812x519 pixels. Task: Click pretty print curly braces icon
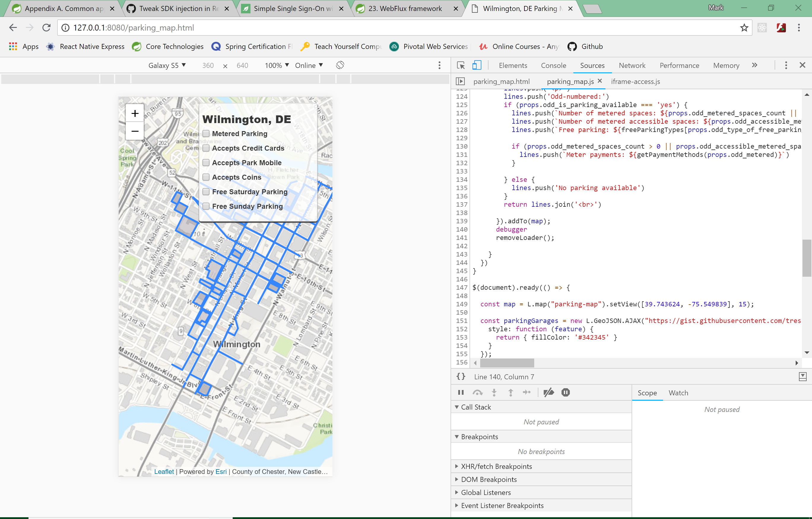coord(461,377)
